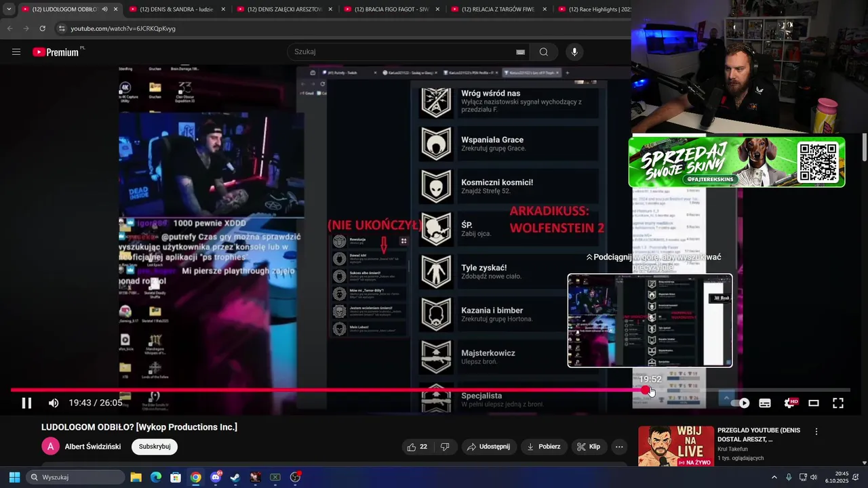Switch to DENIS ZAŁĘCKI ARESZTOWANY tab
This screenshot has width=868, height=488.
click(x=283, y=9)
